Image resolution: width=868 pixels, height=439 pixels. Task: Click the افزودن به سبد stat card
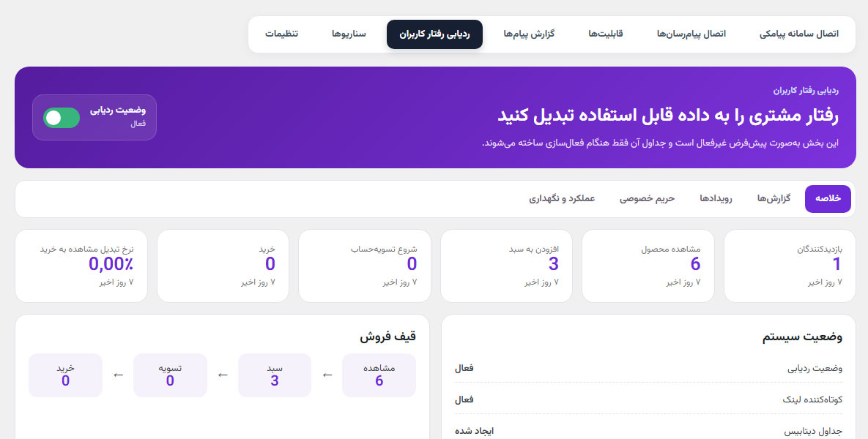tap(506, 266)
